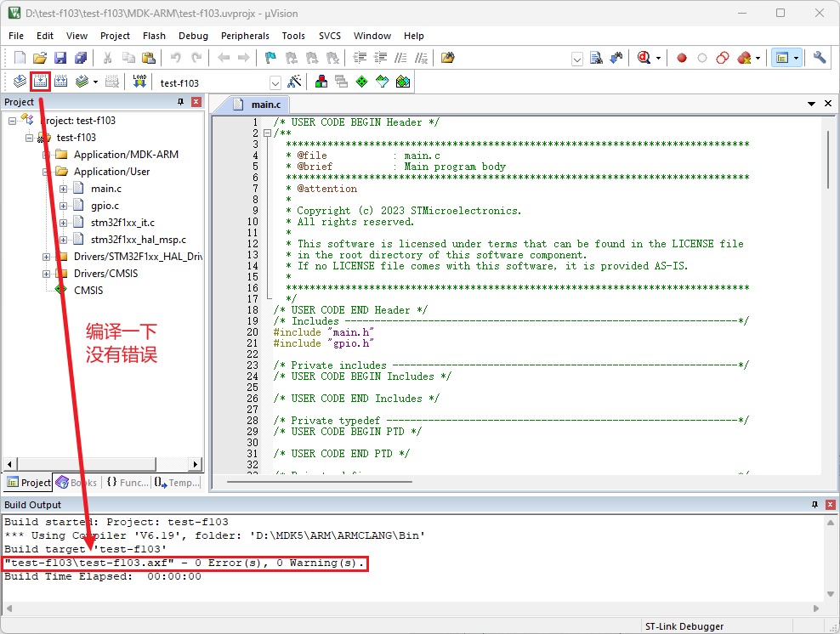The height and width of the screenshot is (634, 840).
Task: Switch to the Temp... tab
Action: pyautogui.click(x=177, y=483)
